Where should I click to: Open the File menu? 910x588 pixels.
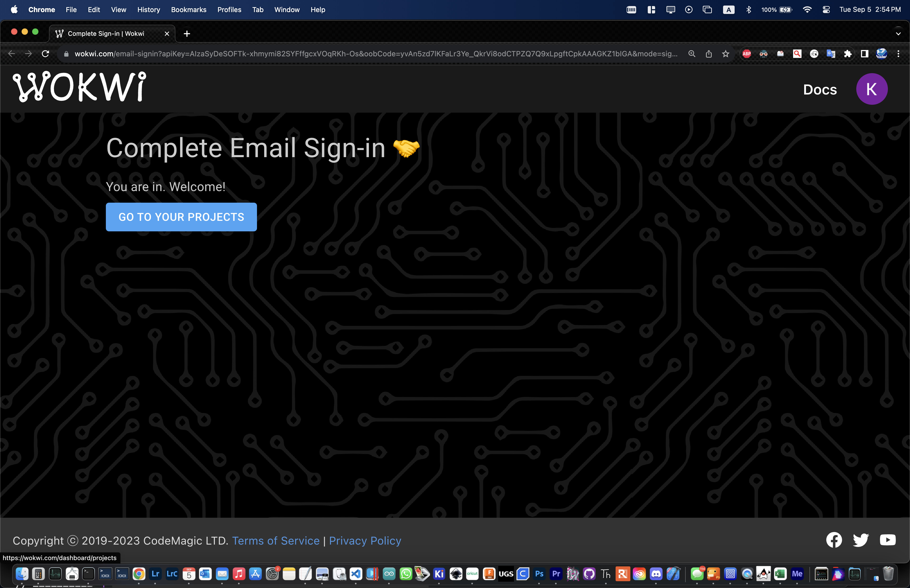coord(71,9)
